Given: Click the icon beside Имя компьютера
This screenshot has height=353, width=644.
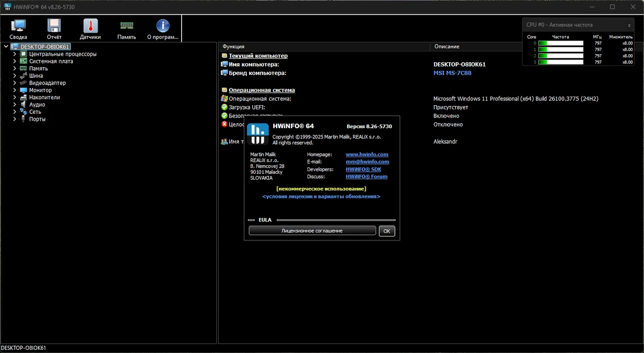Looking at the screenshot, I should [224, 64].
